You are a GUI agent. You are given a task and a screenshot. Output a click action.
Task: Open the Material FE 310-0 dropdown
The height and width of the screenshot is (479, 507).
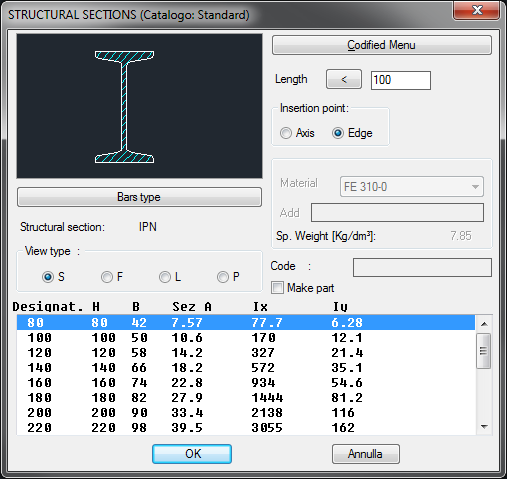pos(412,187)
